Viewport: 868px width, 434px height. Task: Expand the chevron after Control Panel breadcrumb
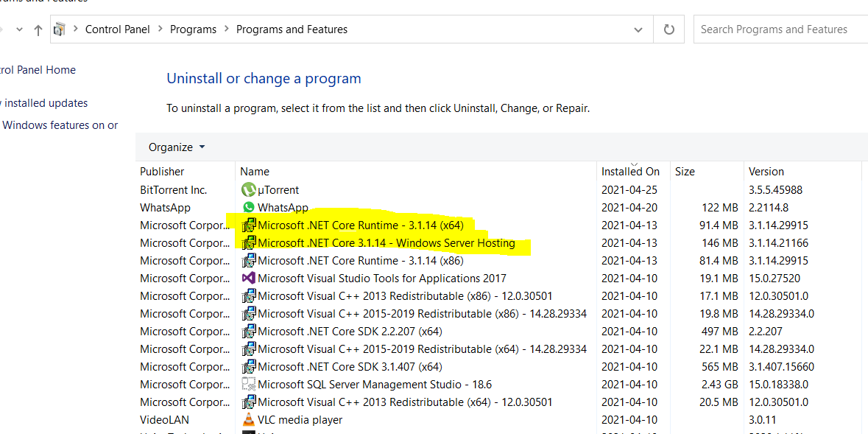click(x=160, y=29)
